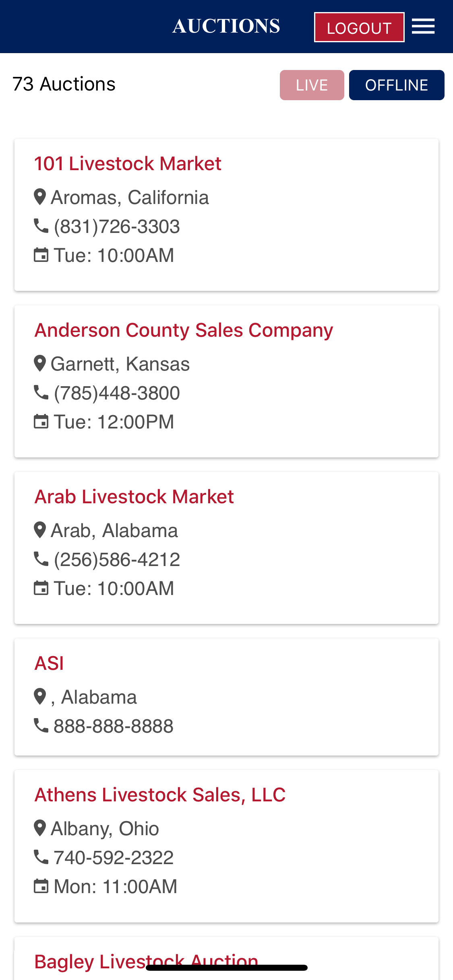Tap location pin icon for Garnett, Kansas
Viewport: 453px width, 980px height.
[x=40, y=364]
